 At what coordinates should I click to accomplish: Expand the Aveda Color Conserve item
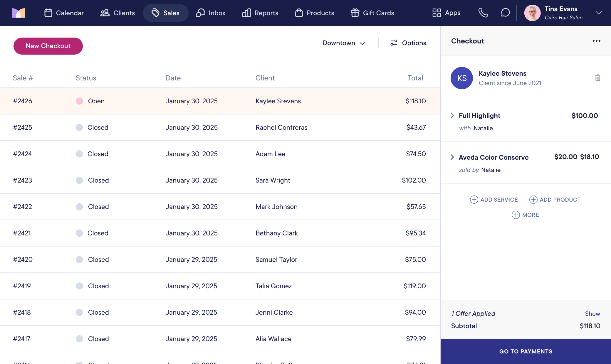(452, 157)
